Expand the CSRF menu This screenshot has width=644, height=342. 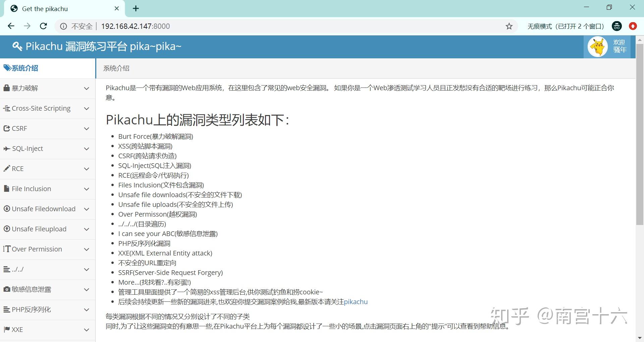87,128
